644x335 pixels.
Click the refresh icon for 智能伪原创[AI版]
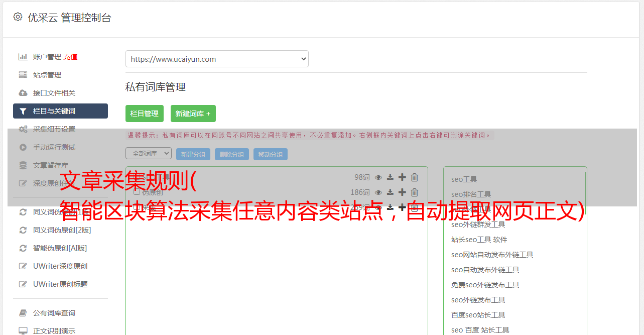(23, 248)
